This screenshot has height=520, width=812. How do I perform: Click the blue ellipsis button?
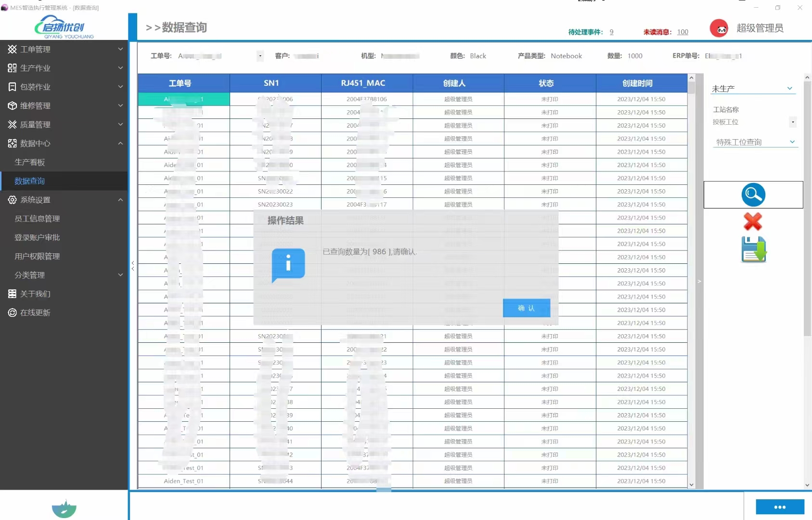click(779, 507)
